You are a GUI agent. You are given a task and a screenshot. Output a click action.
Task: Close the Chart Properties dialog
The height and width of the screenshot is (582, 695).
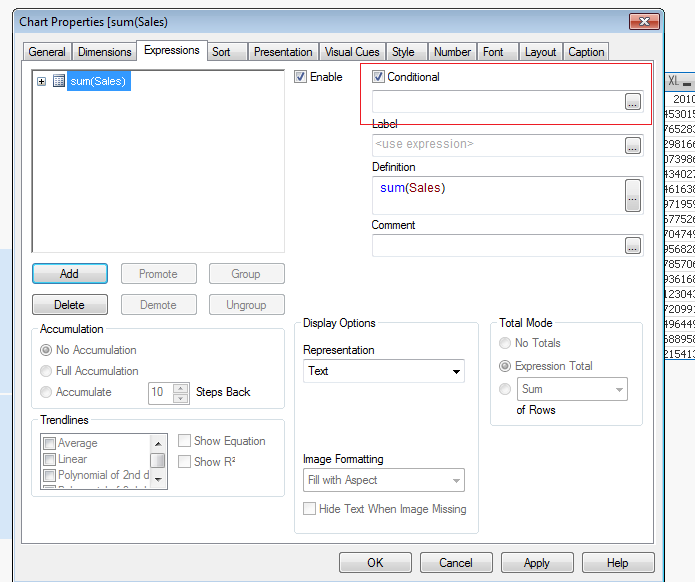point(644,21)
